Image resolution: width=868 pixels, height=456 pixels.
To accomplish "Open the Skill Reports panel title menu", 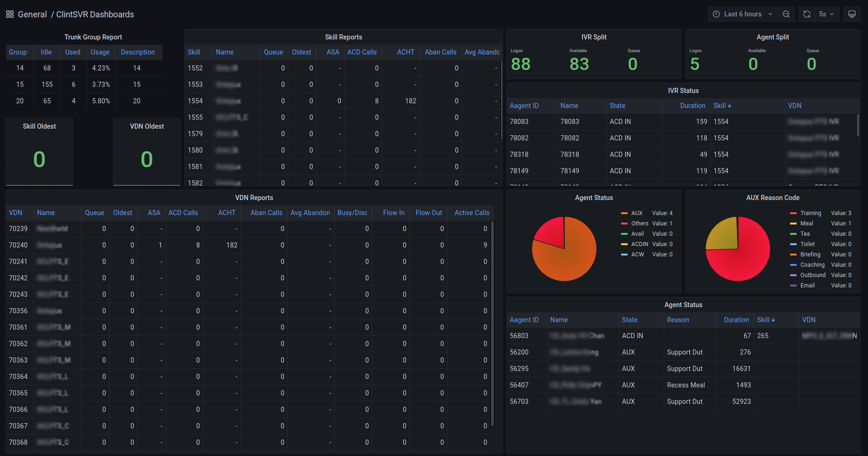I will coord(343,37).
